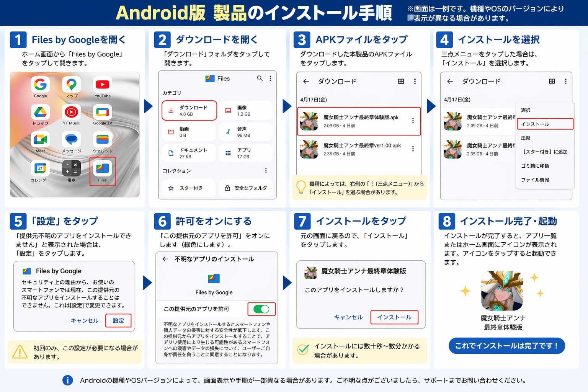Screen dimensions: 588x392
Task: Open three-dot menu for ver1.00.apk file
Action: (x=413, y=149)
